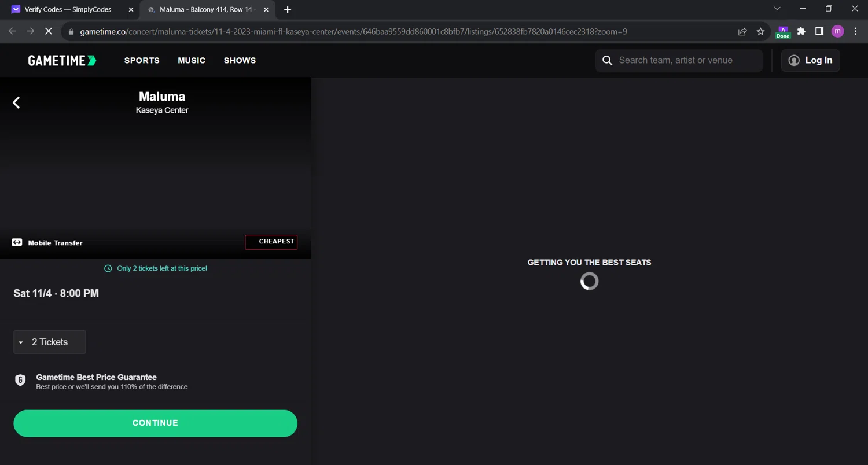Click the Gametime logo
The width and height of the screenshot is (868, 465).
[x=62, y=60]
